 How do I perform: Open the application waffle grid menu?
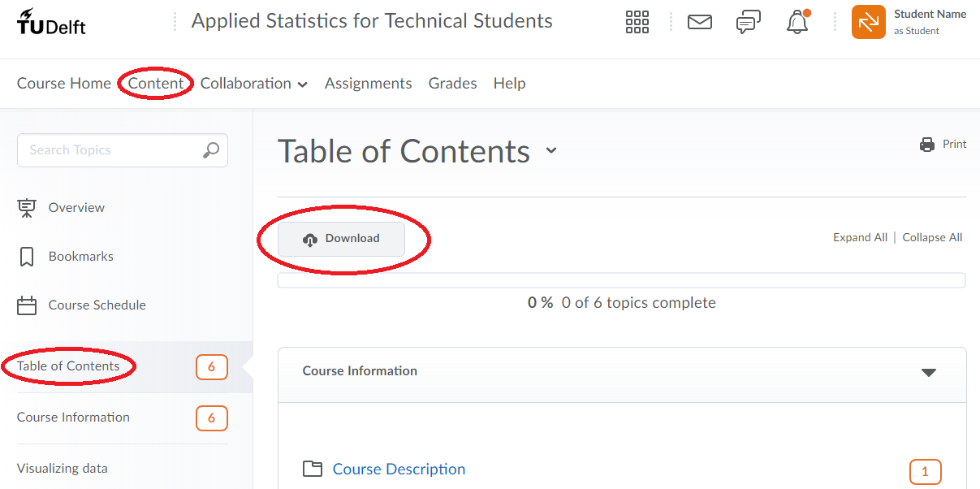coord(637,22)
